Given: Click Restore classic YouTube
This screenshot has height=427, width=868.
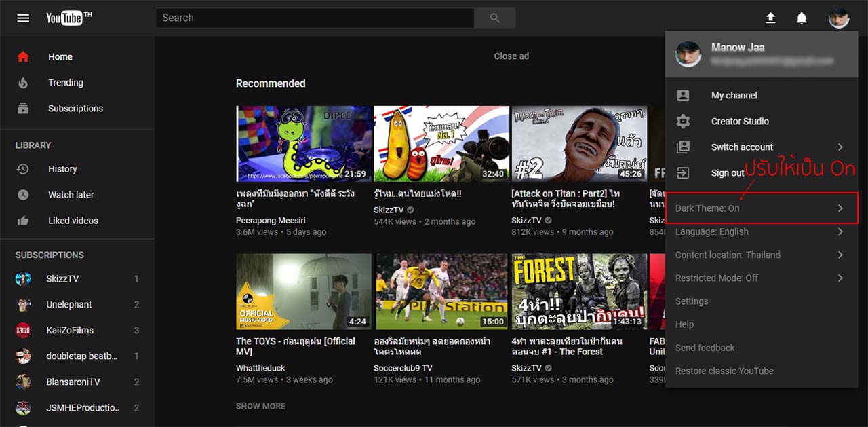Looking at the screenshot, I should pyautogui.click(x=724, y=371).
